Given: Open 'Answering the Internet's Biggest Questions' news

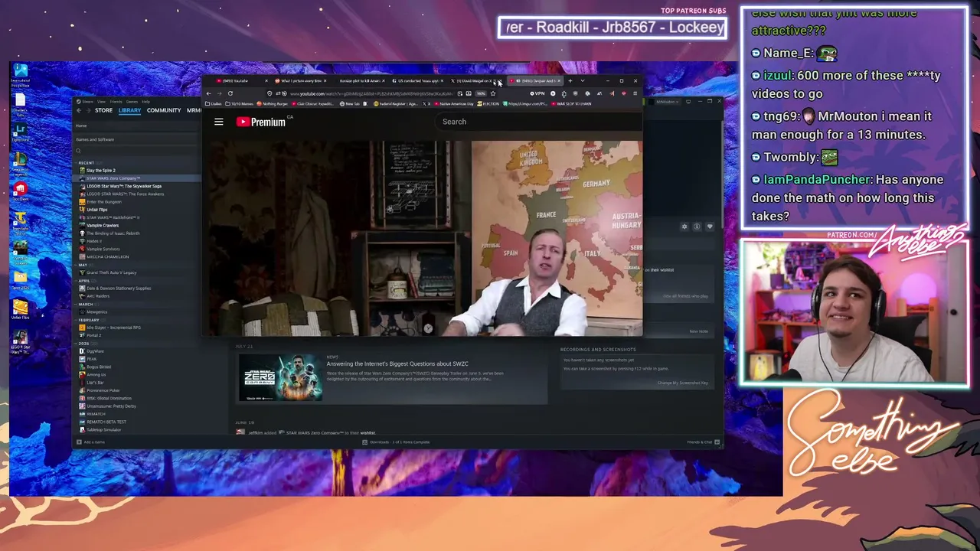Looking at the screenshot, I should pos(397,364).
